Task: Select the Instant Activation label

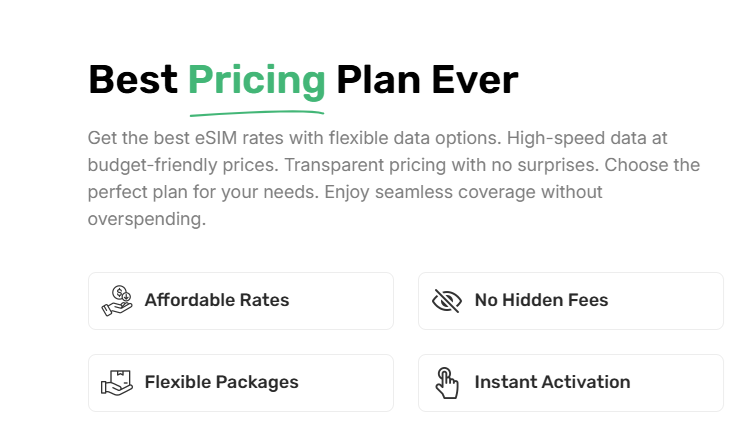Action: click(x=552, y=382)
